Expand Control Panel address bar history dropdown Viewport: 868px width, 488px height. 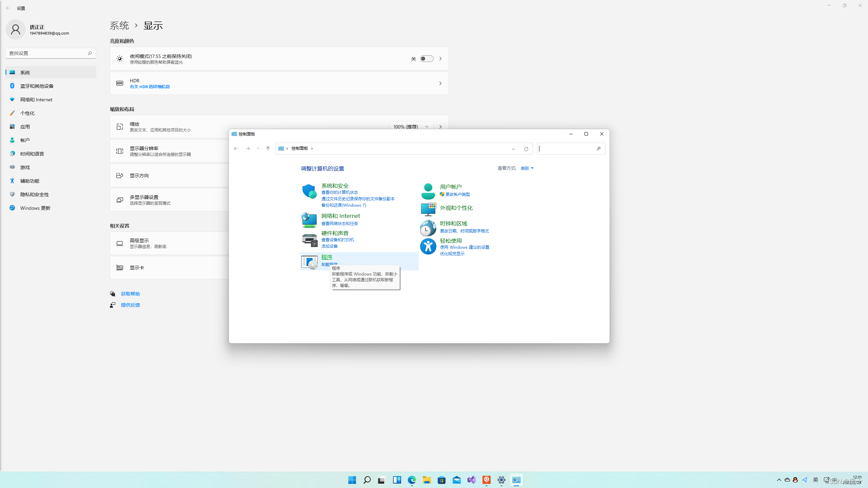(513, 149)
